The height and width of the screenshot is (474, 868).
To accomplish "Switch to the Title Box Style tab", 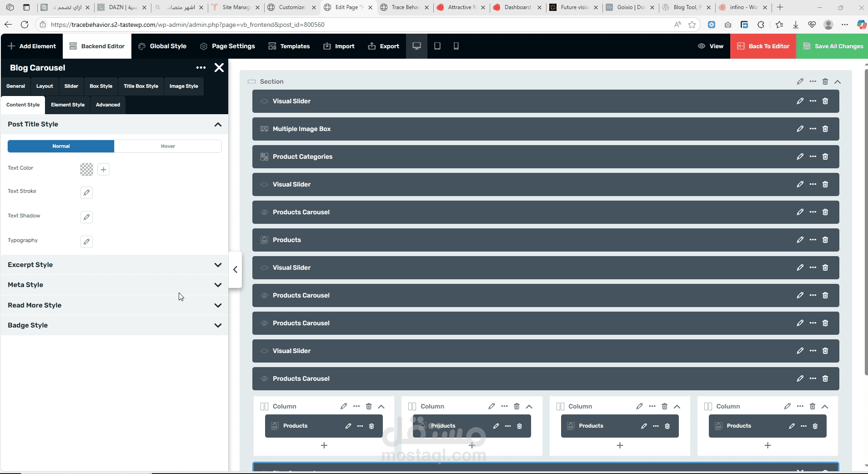I will (x=141, y=86).
